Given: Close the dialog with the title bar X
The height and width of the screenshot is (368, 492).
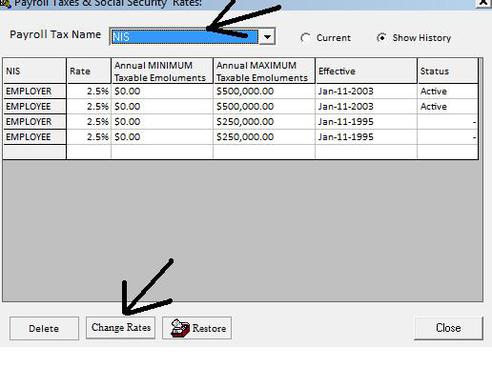Looking at the screenshot, I should (484, 3).
